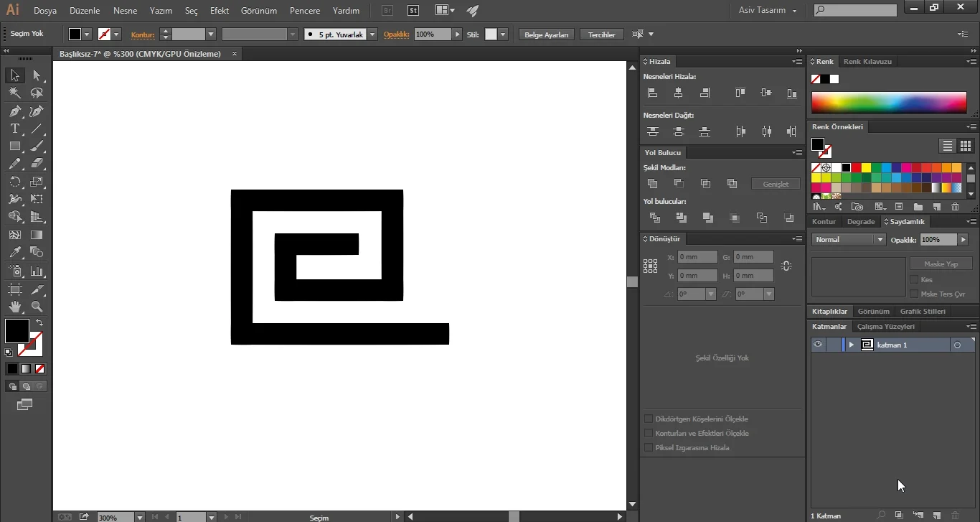Click the Minus Front shape mode icon
Image resolution: width=980 pixels, height=522 pixels.
pyautogui.click(x=679, y=184)
